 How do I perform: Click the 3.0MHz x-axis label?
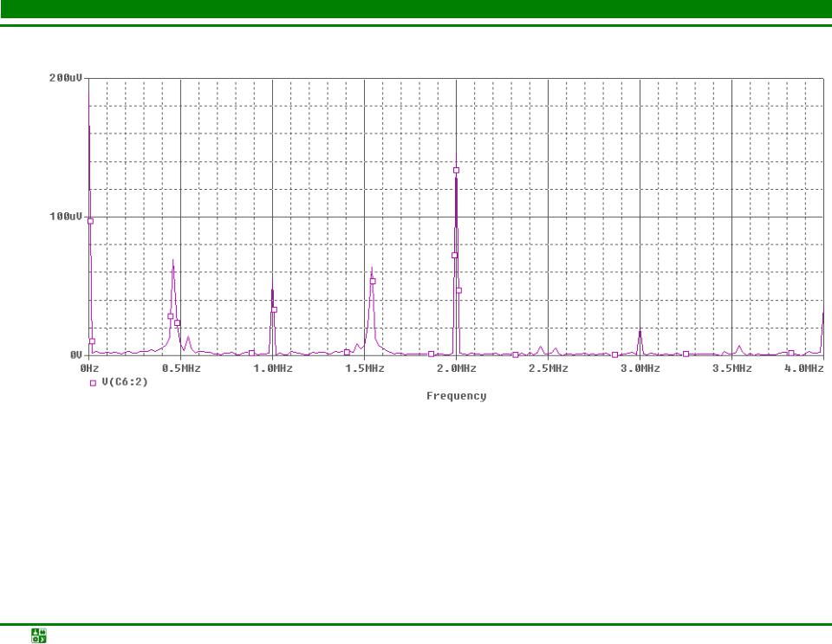pos(640,368)
